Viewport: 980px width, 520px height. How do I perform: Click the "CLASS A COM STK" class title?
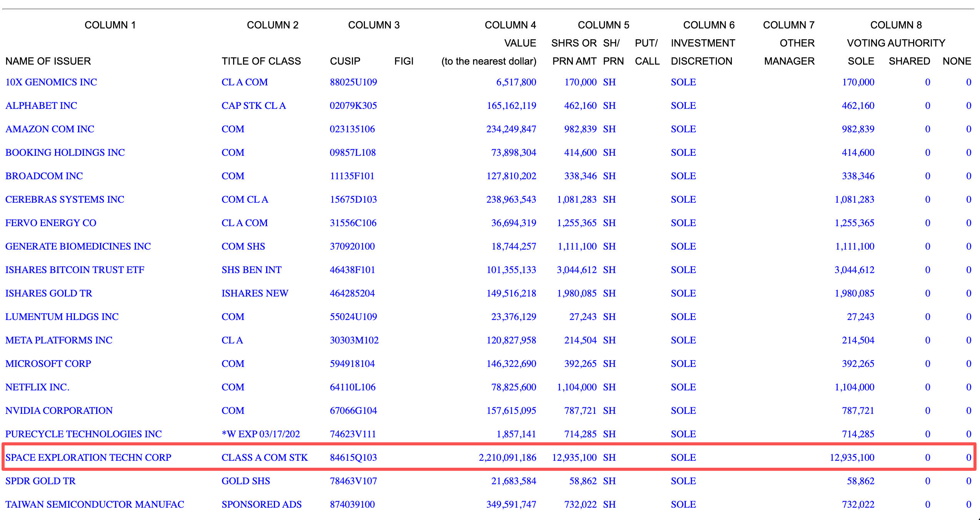(x=265, y=457)
